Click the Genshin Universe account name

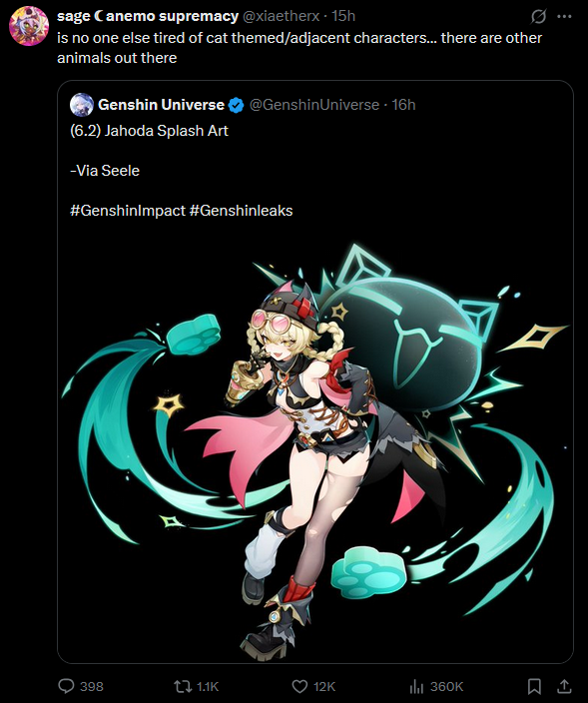coord(161,105)
